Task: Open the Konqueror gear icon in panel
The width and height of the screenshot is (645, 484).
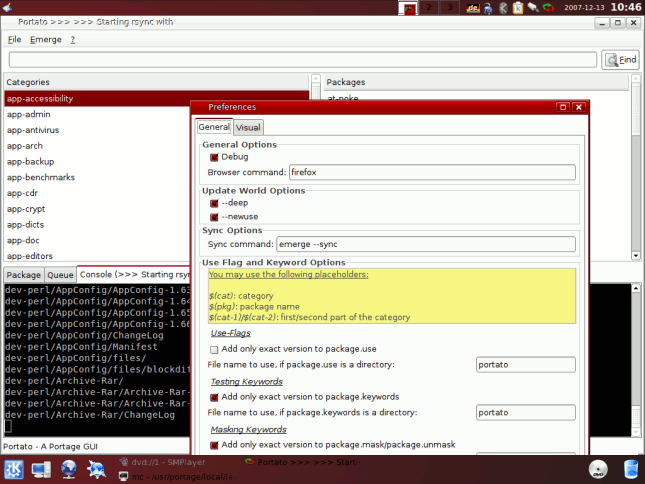Action: pos(96,470)
